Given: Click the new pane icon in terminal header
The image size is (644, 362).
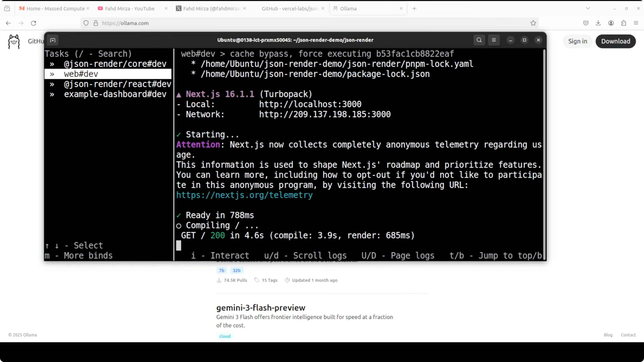Looking at the screenshot, I should [x=52, y=40].
